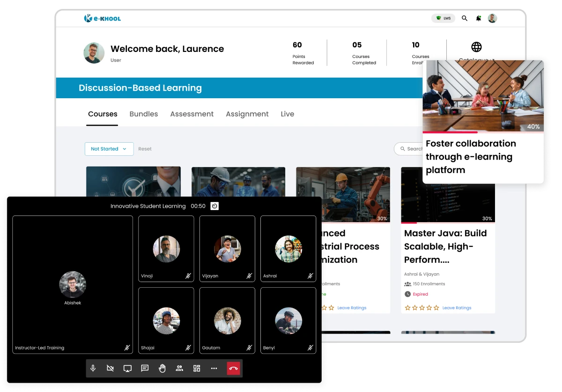Open notifications via the bell icon
Screen dimensions: 562x392
(478, 18)
